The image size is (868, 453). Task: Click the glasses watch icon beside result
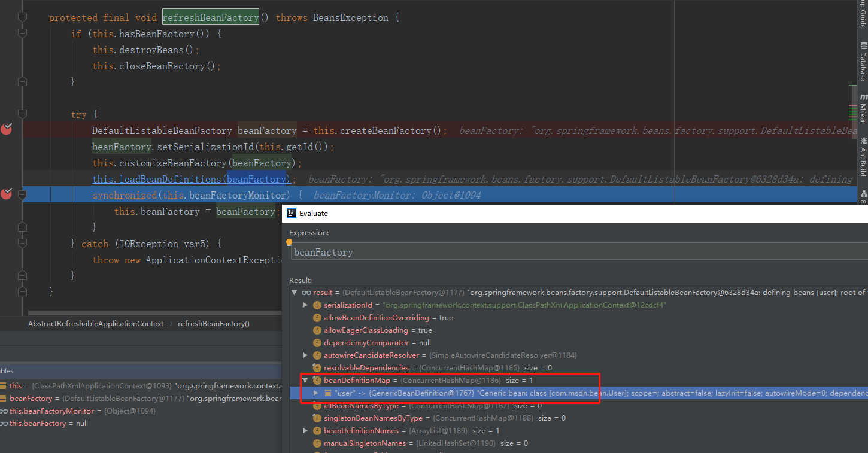coord(306,293)
